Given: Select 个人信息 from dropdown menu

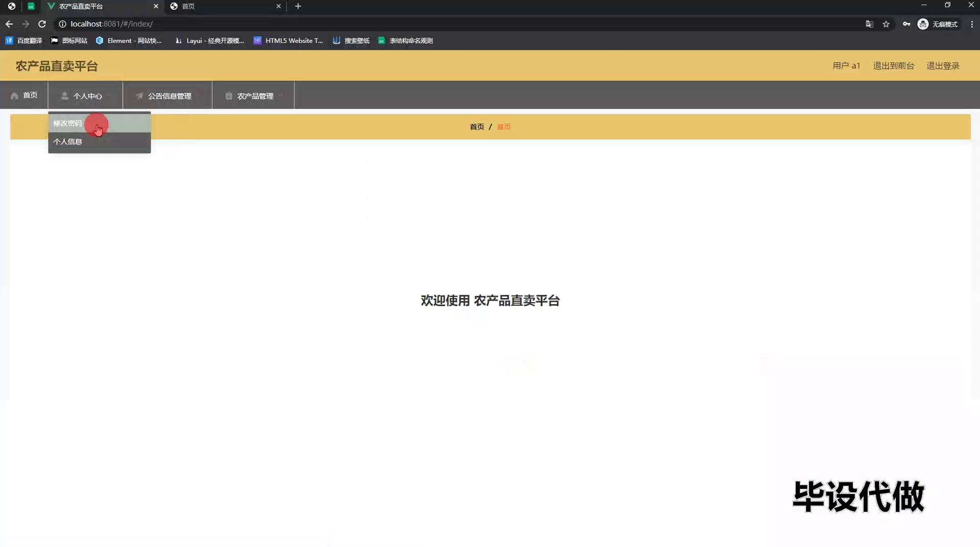Looking at the screenshot, I should point(68,142).
